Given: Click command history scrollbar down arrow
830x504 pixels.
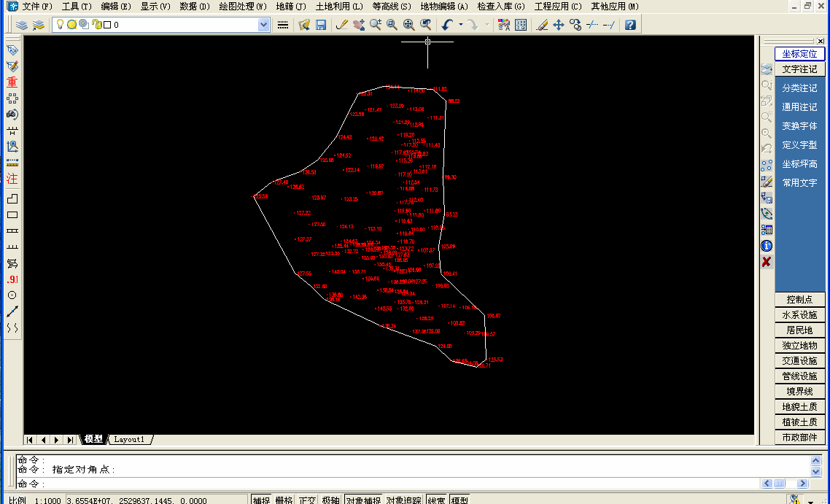Looking at the screenshot, I should tap(815, 472).
